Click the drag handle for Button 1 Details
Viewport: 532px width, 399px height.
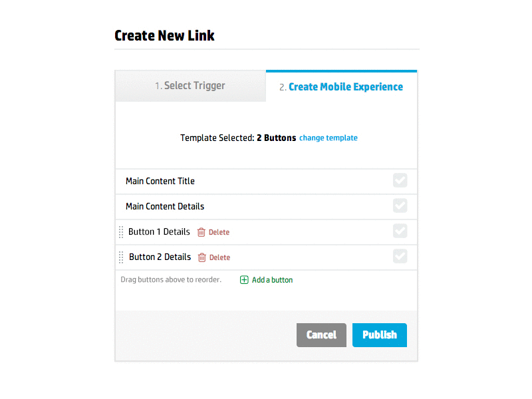click(x=121, y=231)
